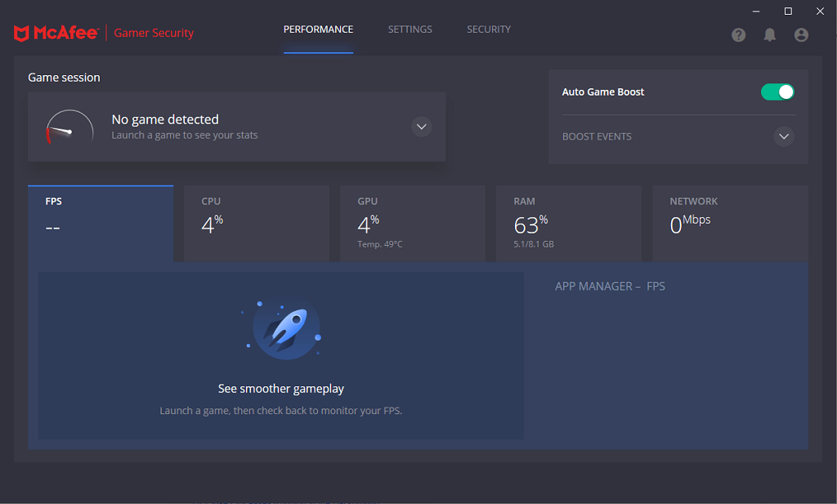The height and width of the screenshot is (504, 837).
Task: Go to the SECURITY tab
Action: point(489,29)
